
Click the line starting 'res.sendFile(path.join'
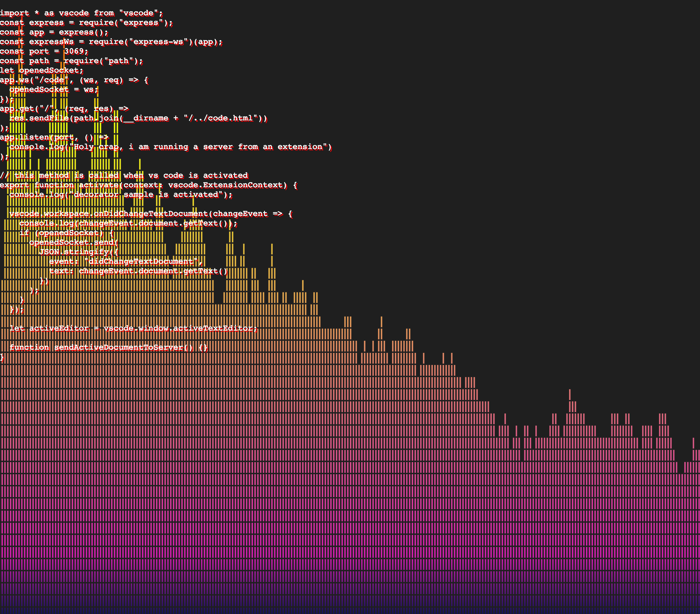click(x=138, y=118)
